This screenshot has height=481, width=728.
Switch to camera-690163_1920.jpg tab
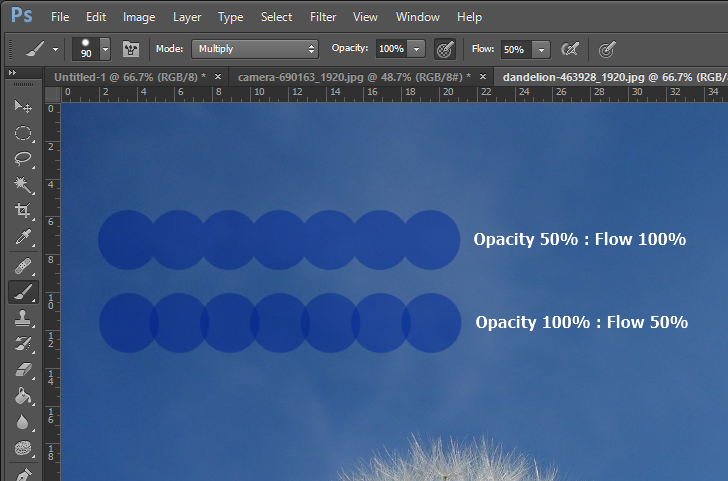(x=355, y=77)
